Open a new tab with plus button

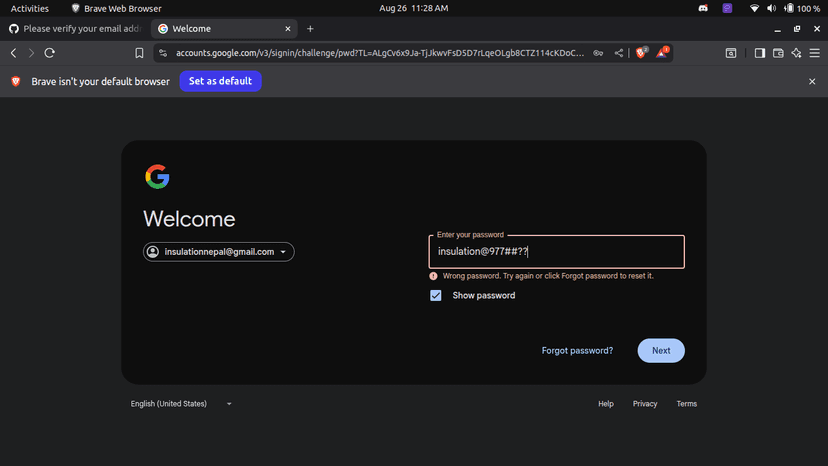point(310,29)
